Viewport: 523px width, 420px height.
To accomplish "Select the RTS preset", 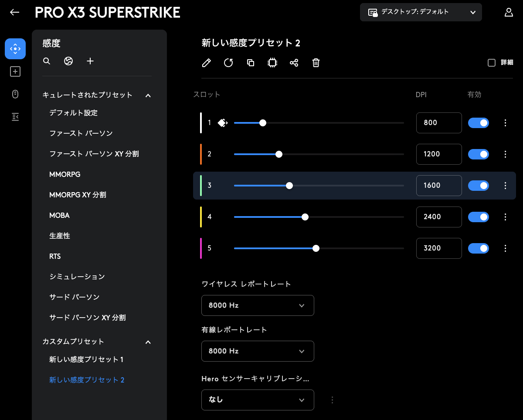I will click(x=55, y=256).
